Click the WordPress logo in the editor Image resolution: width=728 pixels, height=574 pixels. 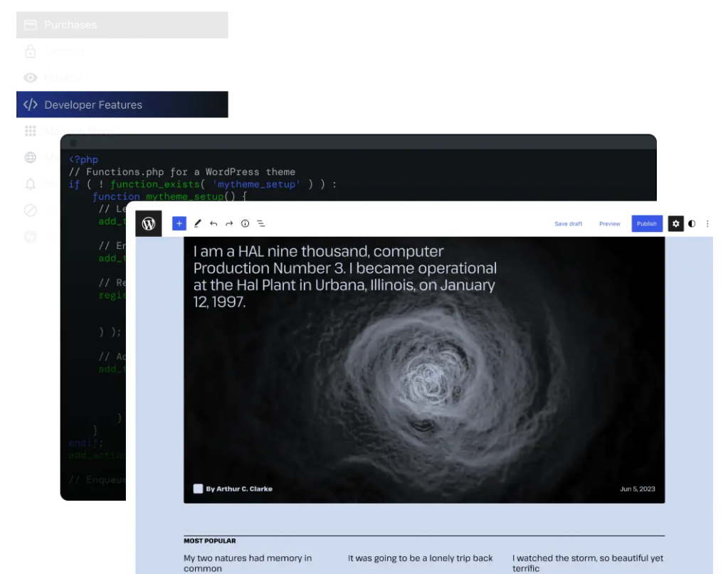pyautogui.click(x=149, y=223)
